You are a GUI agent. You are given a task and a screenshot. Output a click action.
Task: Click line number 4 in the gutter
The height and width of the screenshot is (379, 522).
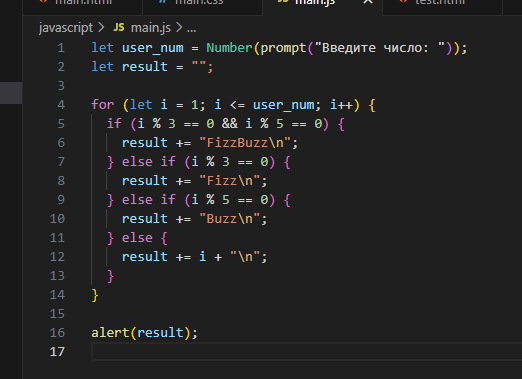click(x=61, y=105)
